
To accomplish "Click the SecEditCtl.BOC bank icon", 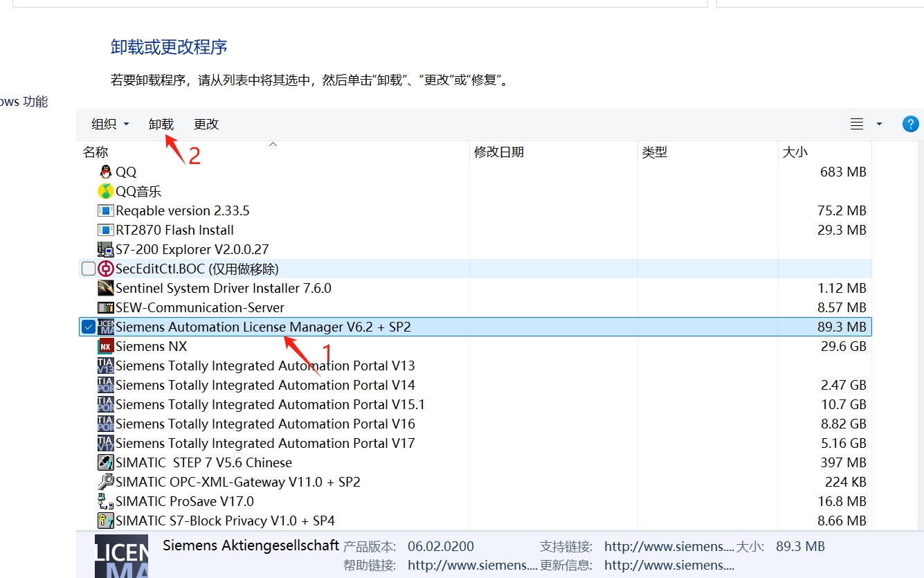I will pyautogui.click(x=105, y=269).
